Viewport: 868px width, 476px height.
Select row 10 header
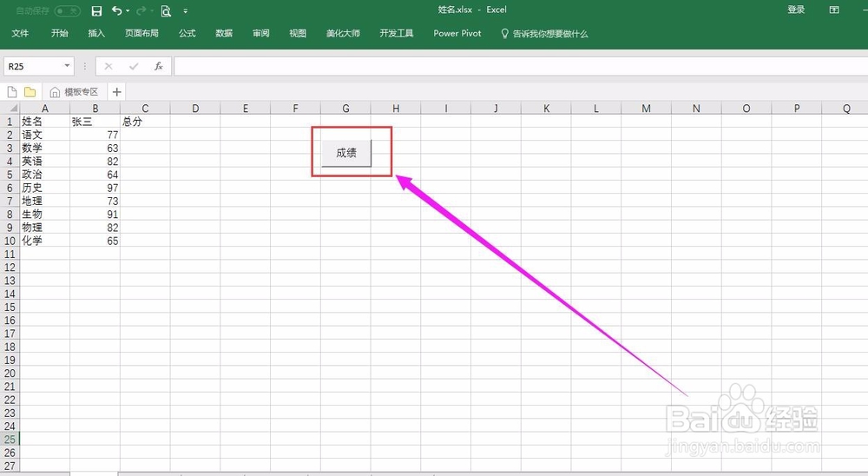(10, 241)
